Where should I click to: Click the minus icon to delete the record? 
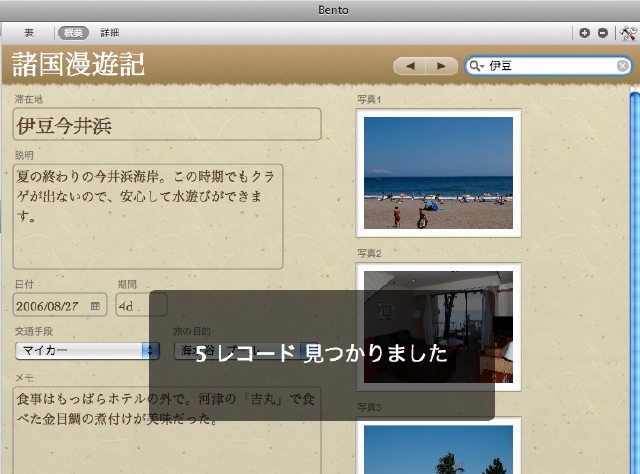(603, 33)
